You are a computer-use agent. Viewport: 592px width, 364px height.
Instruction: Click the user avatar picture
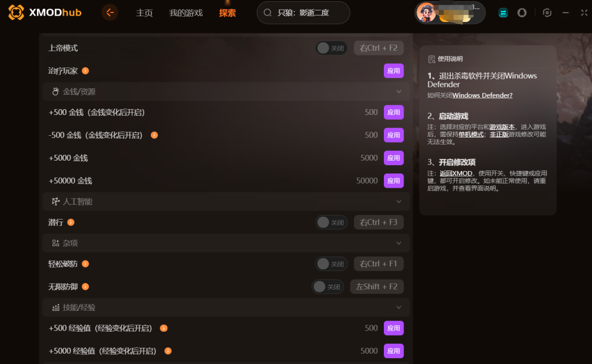pyautogui.click(x=426, y=13)
